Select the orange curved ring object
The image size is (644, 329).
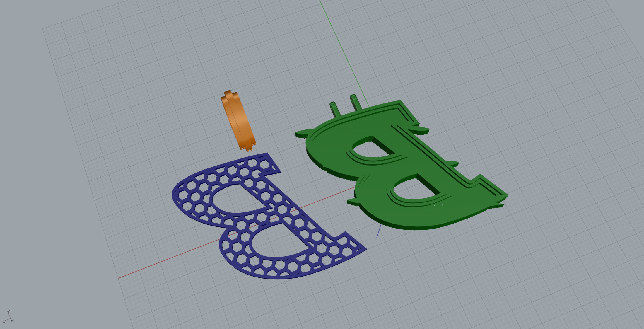[x=238, y=121]
